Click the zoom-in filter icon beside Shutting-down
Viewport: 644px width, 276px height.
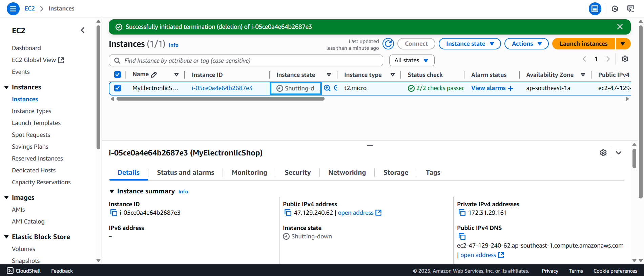[x=327, y=88]
